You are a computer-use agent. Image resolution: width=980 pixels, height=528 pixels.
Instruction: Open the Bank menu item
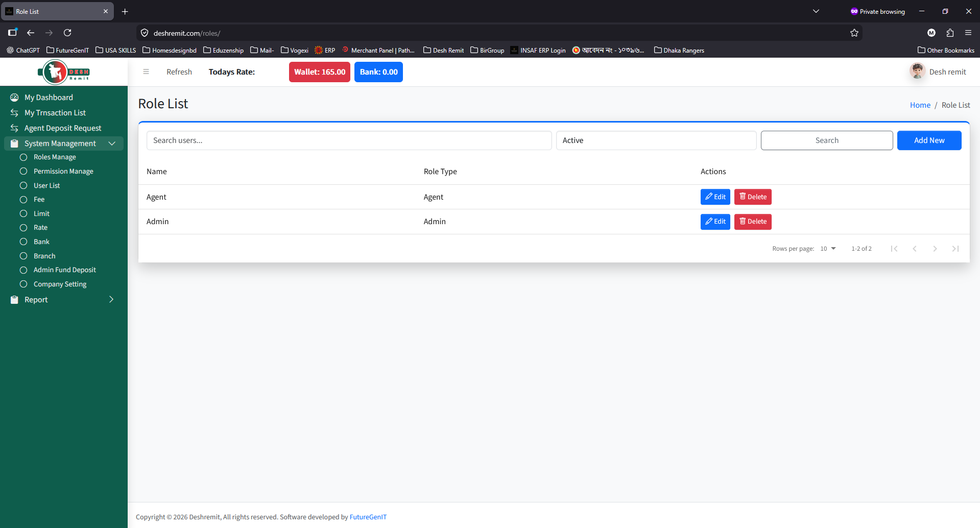tap(41, 242)
